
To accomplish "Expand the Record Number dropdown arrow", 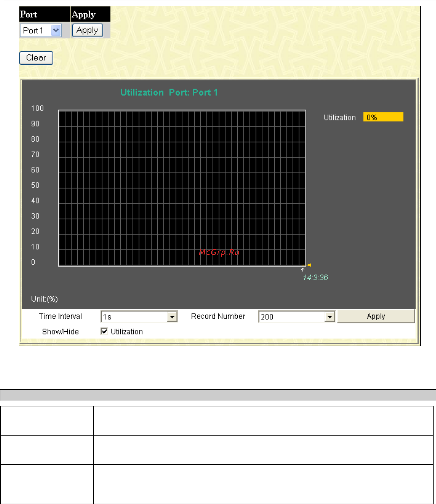I will point(330,317).
